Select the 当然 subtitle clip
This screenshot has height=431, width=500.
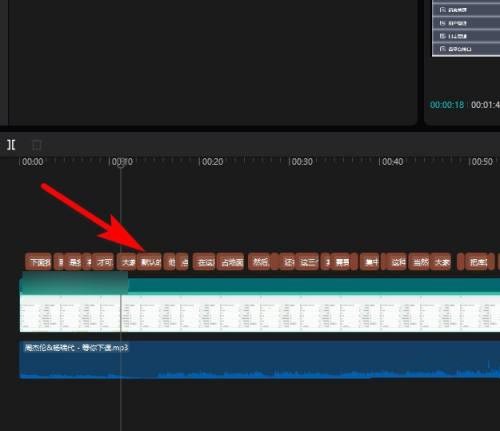tap(420, 262)
